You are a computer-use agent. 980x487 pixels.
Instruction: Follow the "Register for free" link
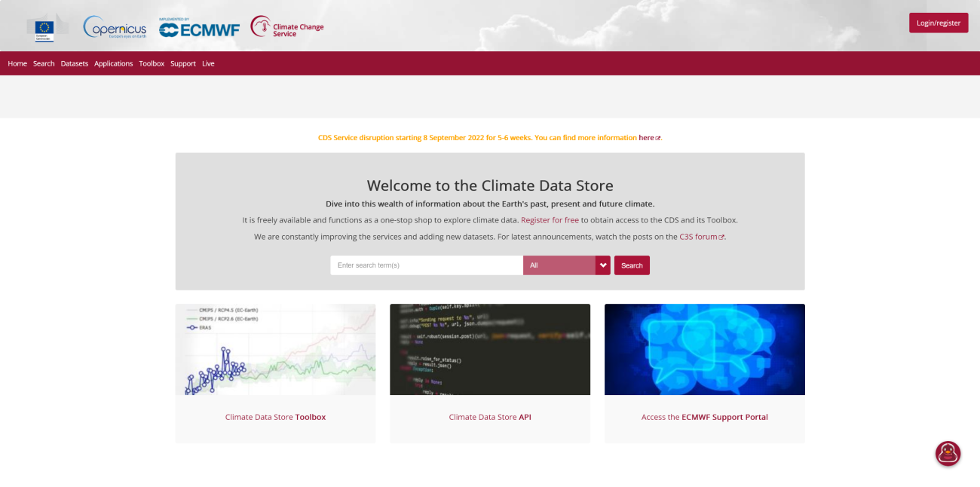(550, 219)
